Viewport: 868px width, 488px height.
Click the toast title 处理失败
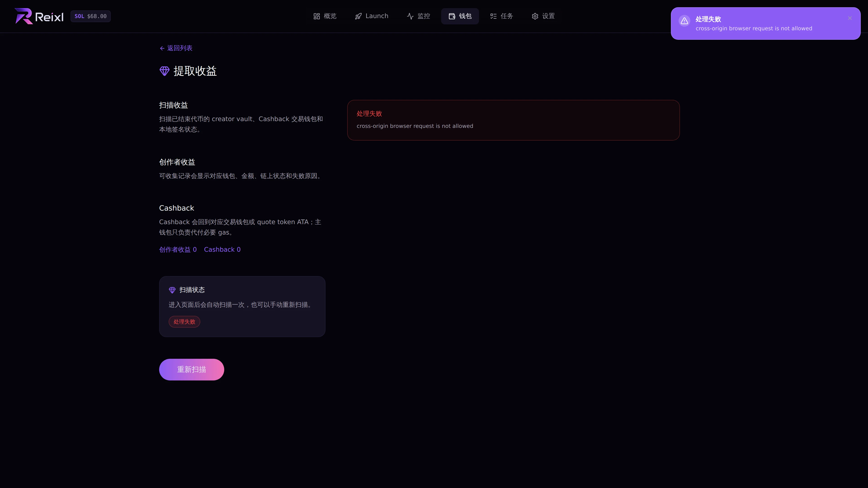click(708, 19)
